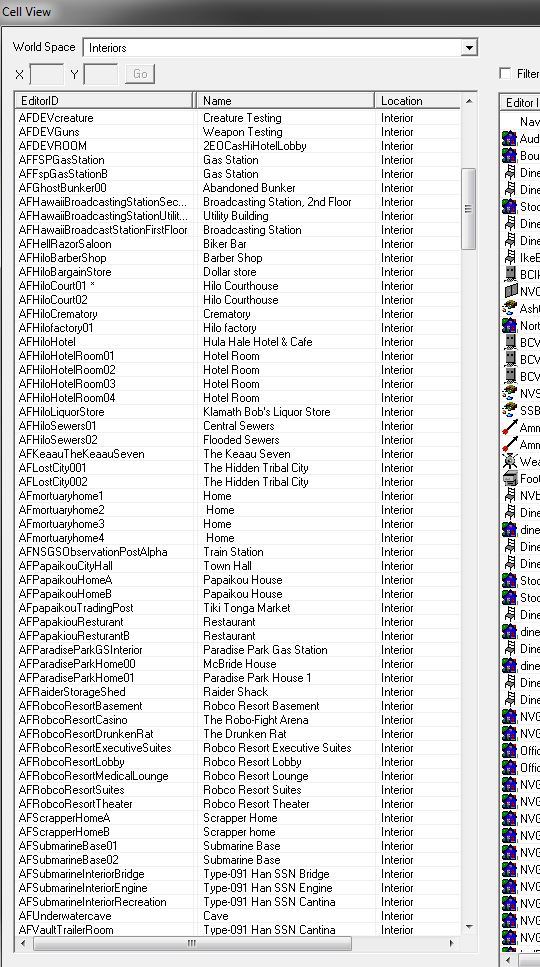Screen dimensions: 540x967
Task: Click the 'Barber Shop' name entry
Action: pyautogui.click(x=232, y=258)
